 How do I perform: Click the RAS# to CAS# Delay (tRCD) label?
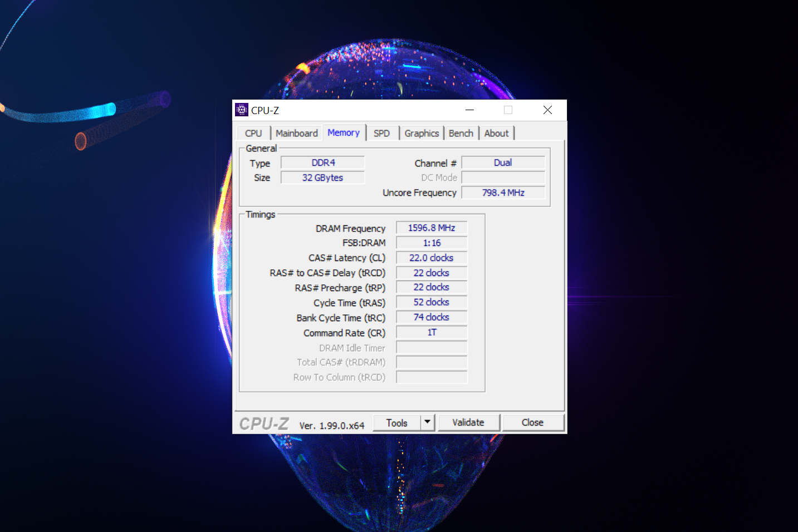tap(327, 273)
